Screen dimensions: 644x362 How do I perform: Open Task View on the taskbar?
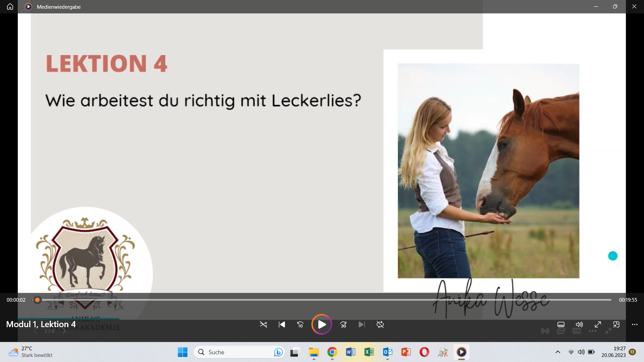pos(294,352)
